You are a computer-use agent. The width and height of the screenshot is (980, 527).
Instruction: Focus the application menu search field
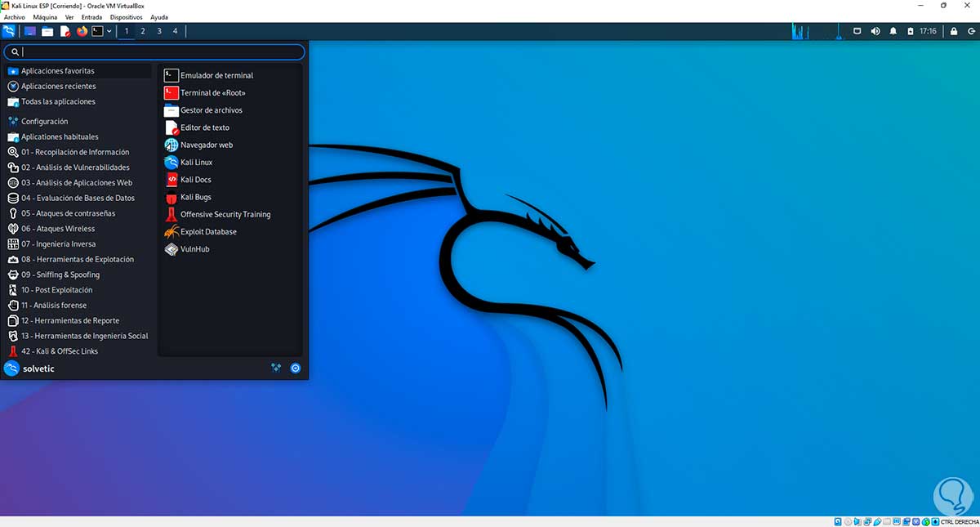pos(155,51)
